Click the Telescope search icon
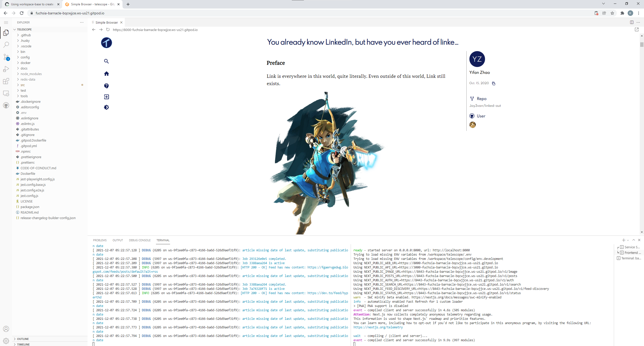 106,61
